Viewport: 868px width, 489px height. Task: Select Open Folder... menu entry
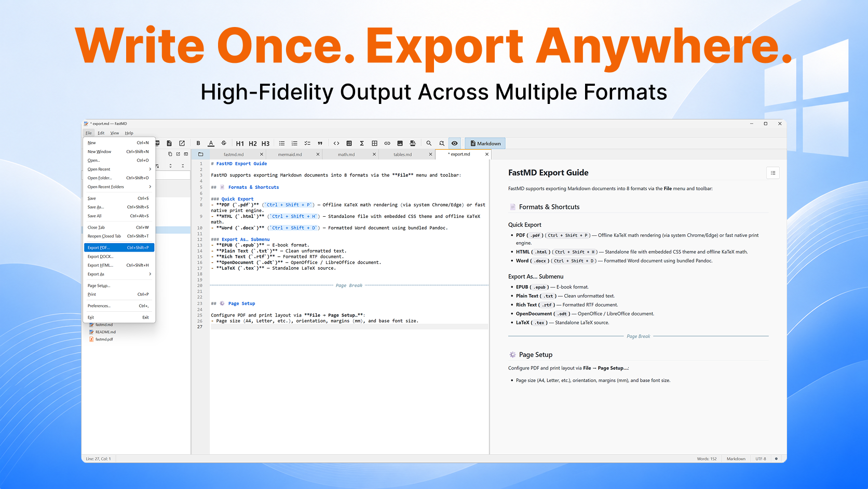(x=119, y=178)
